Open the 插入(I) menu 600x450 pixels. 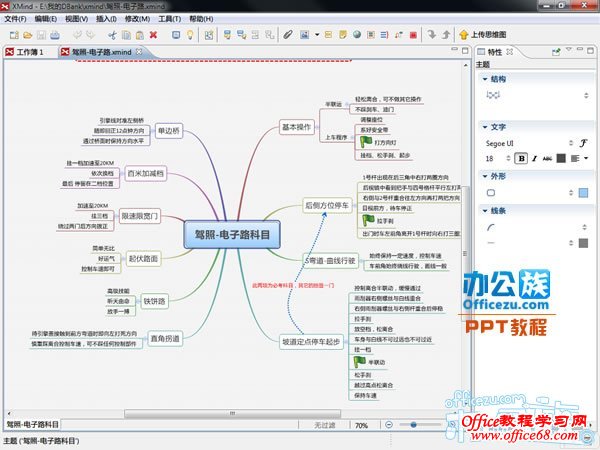point(106,19)
